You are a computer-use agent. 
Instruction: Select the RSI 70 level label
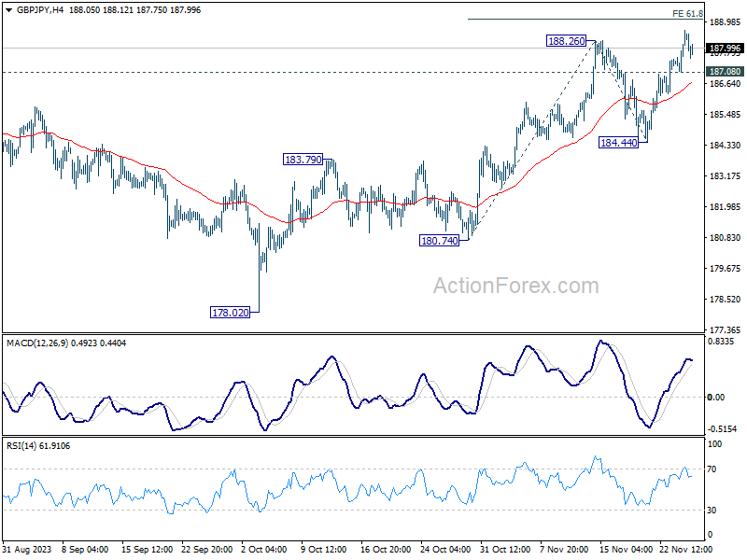click(712, 469)
